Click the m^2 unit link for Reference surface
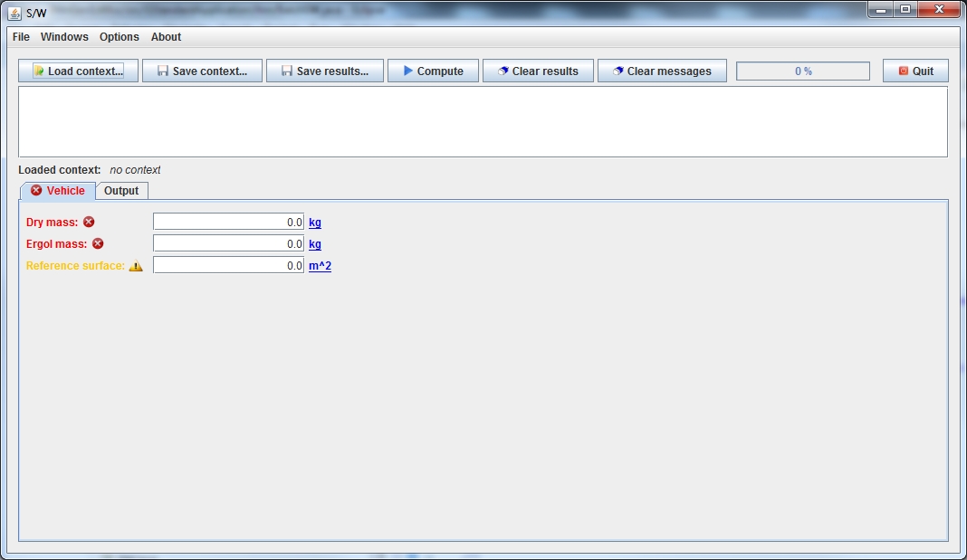This screenshot has width=967, height=560. (320, 266)
